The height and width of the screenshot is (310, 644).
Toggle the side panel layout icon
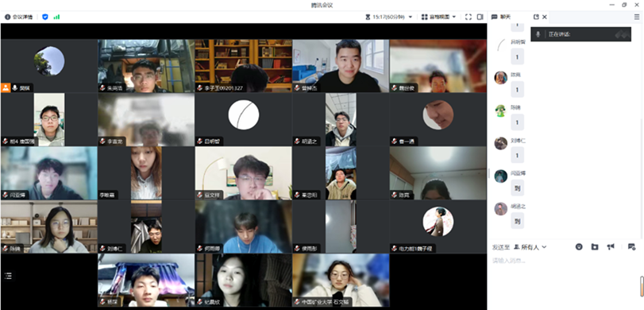click(x=480, y=17)
